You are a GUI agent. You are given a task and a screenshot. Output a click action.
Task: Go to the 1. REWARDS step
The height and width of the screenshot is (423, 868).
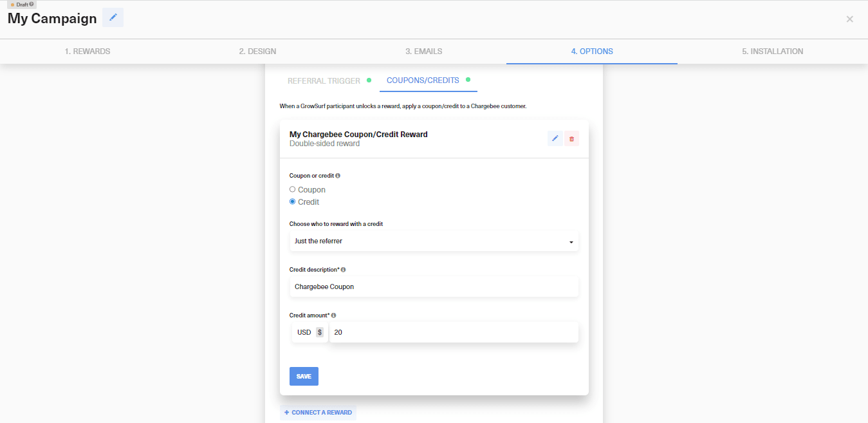click(87, 51)
